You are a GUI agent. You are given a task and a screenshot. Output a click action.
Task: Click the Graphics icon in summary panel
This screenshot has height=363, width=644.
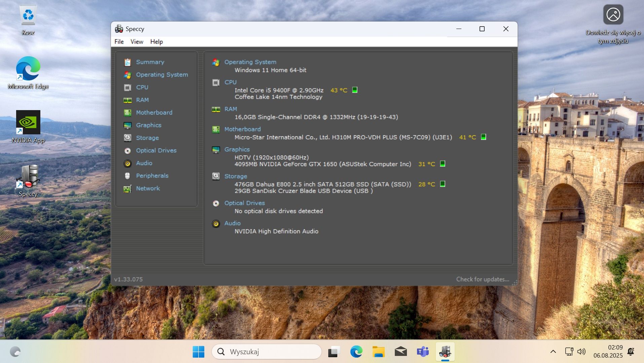[216, 150]
